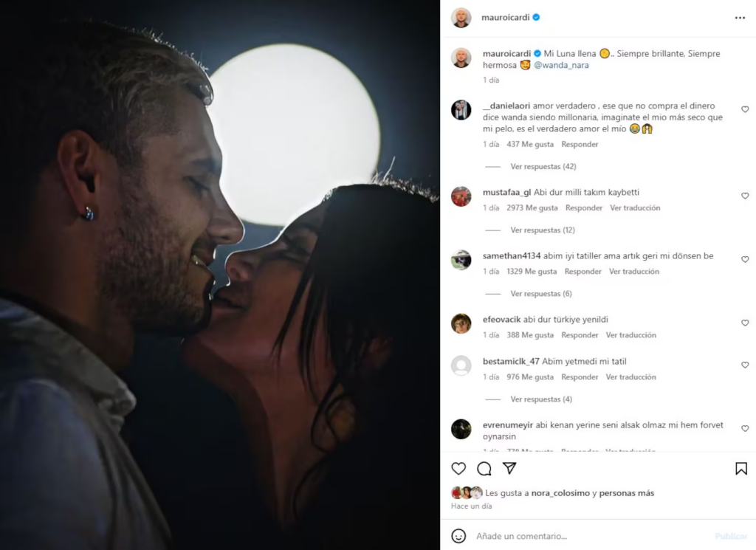Like the post with the heart icon

[458, 469]
